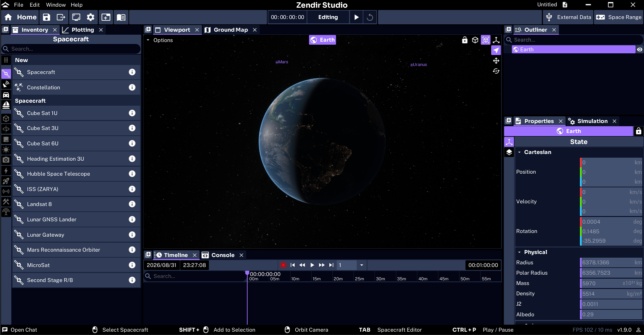Click the Export icon next to Save
This screenshot has height=335, width=644.
(x=61, y=17)
